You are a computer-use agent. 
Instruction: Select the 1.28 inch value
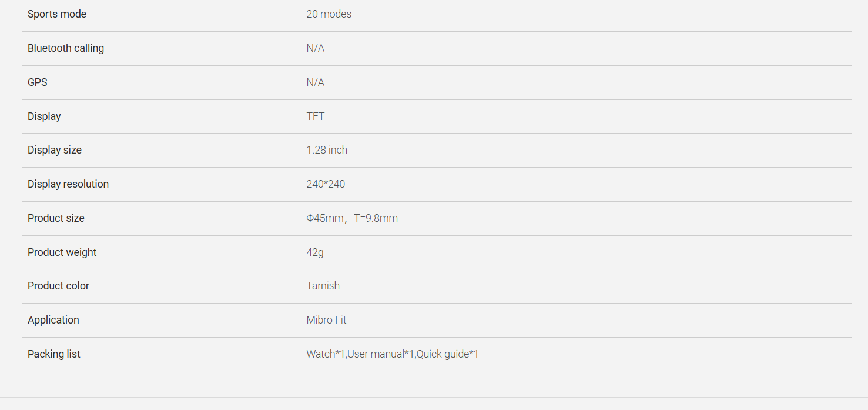coord(327,150)
